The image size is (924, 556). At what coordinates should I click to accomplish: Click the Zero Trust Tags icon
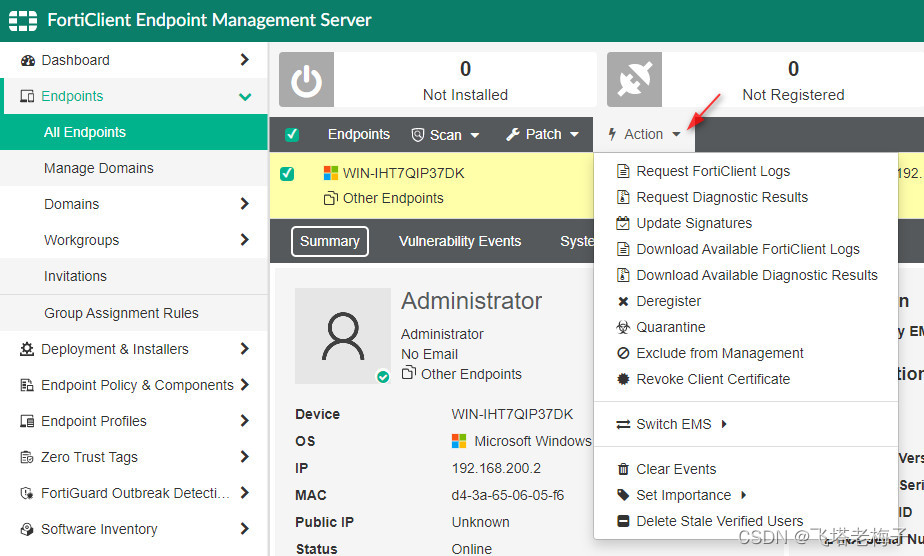point(27,457)
